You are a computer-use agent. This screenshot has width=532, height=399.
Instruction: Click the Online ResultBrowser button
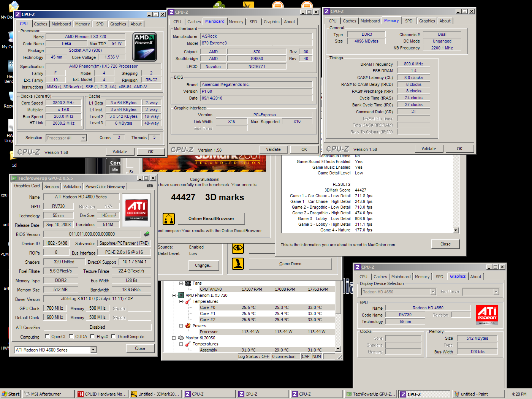pyautogui.click(x=211, y=218)
